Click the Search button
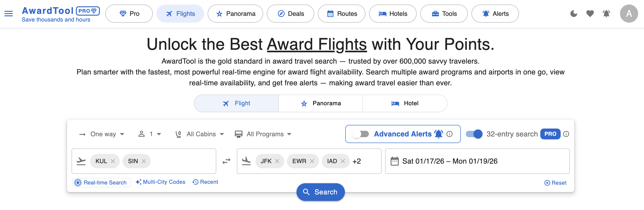The image size is (644, 210). [320, 192]
